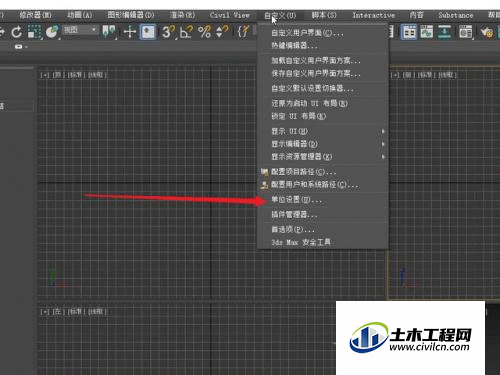Open the [左] view label menu

pyautogui.click(x=58, y=312)
